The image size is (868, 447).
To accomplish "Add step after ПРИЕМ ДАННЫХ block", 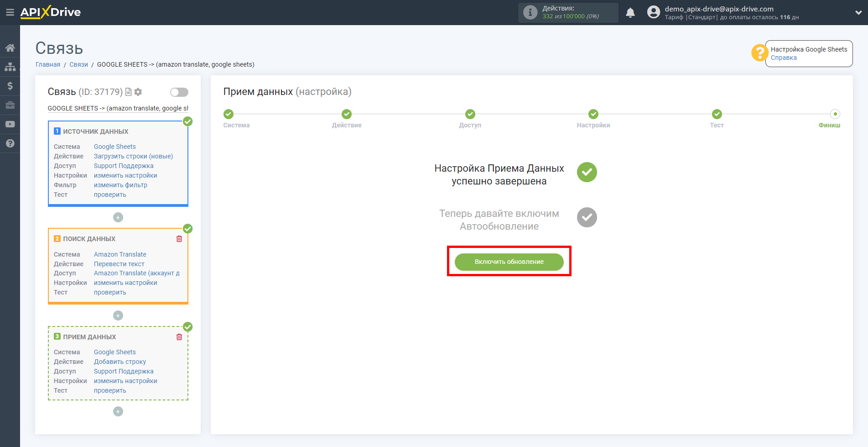I will coord(118,411).
